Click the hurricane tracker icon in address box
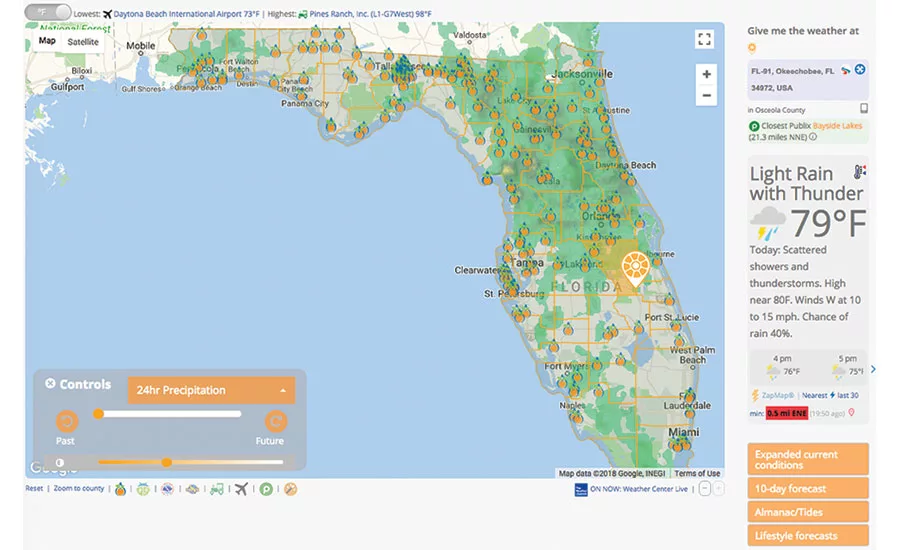 [x=845, y=71]
